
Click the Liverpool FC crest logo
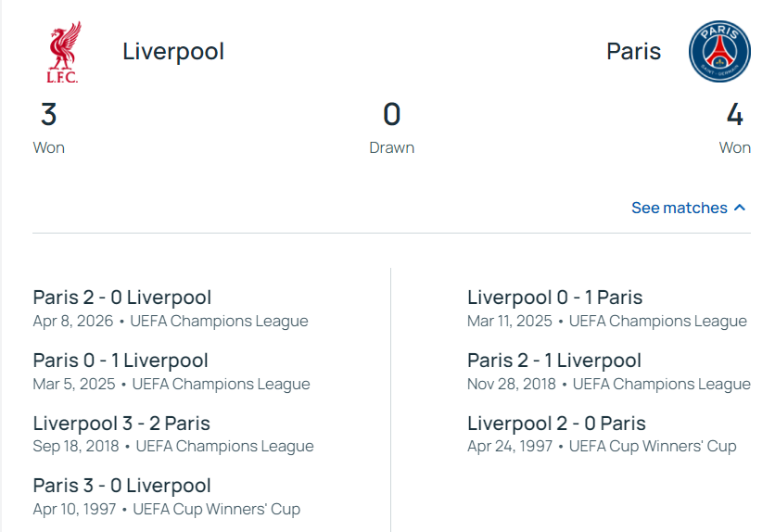pyautogui.click(x=63, y=52)
